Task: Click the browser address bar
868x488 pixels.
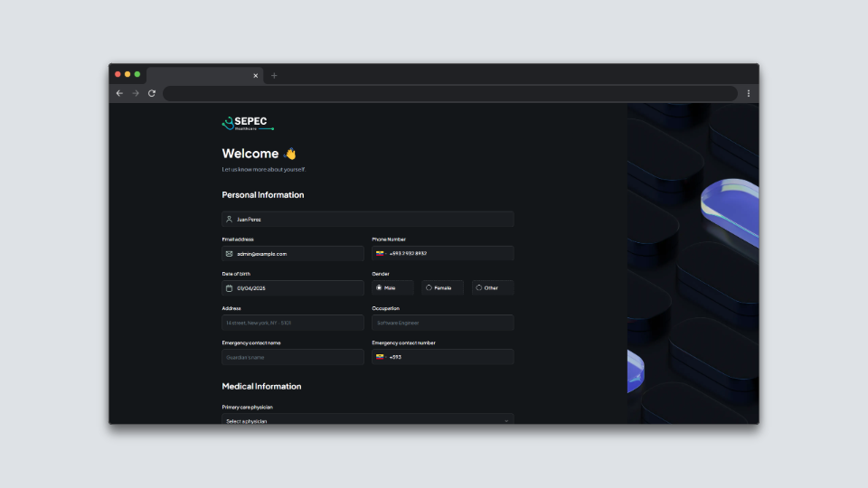Action: [x=449, y=93]
